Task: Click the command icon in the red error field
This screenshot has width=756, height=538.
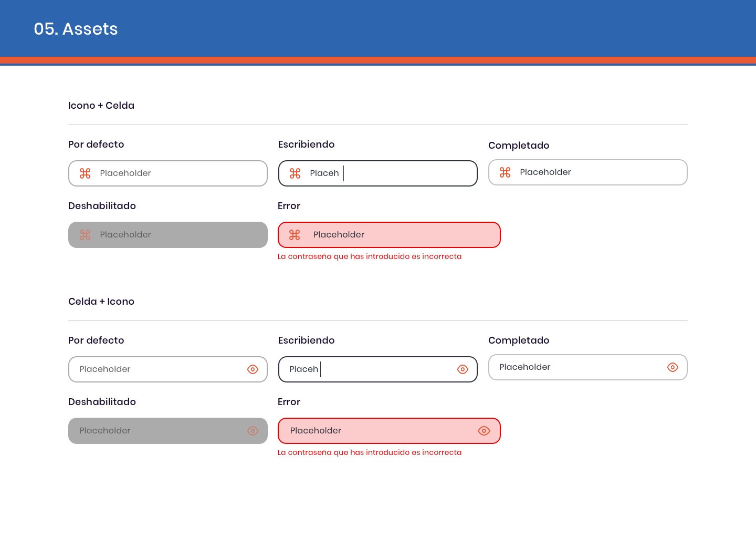Action: 295,235
